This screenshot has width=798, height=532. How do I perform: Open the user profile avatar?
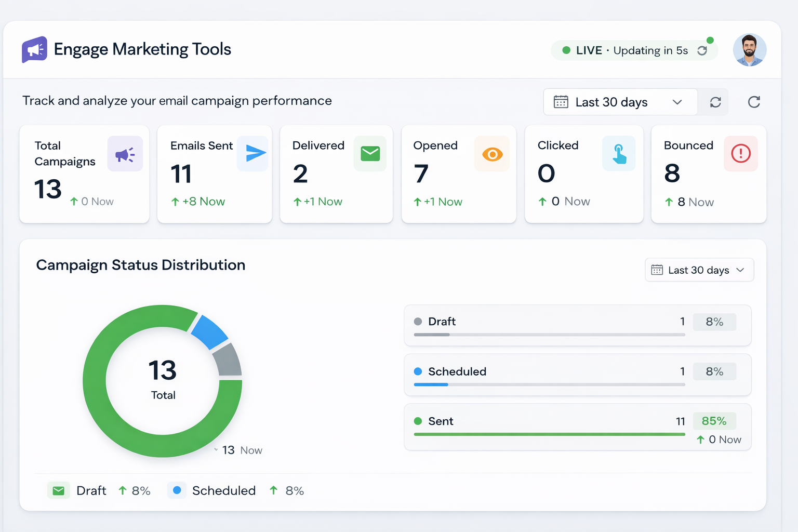pyautogui.click(x=750, y=50)
